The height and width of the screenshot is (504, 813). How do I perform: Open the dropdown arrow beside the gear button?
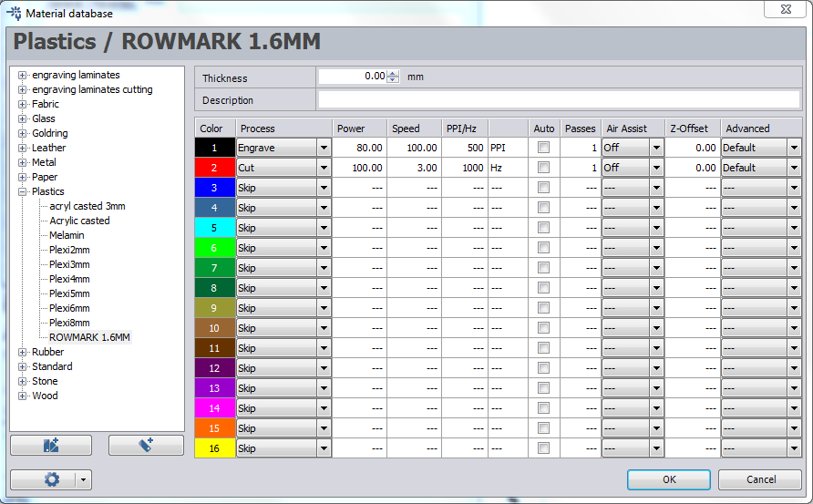84,479
